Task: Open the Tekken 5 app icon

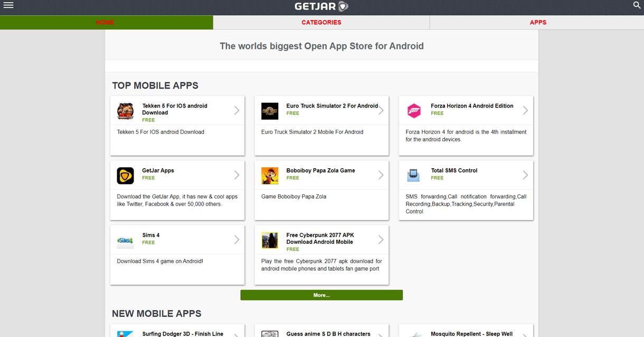Action: [x=126, y=111]
